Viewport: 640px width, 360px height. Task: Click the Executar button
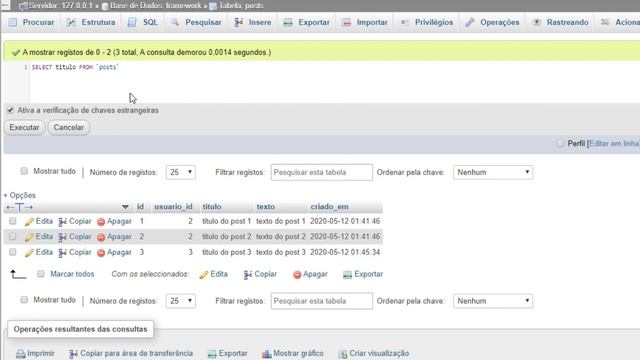point(24,127)
